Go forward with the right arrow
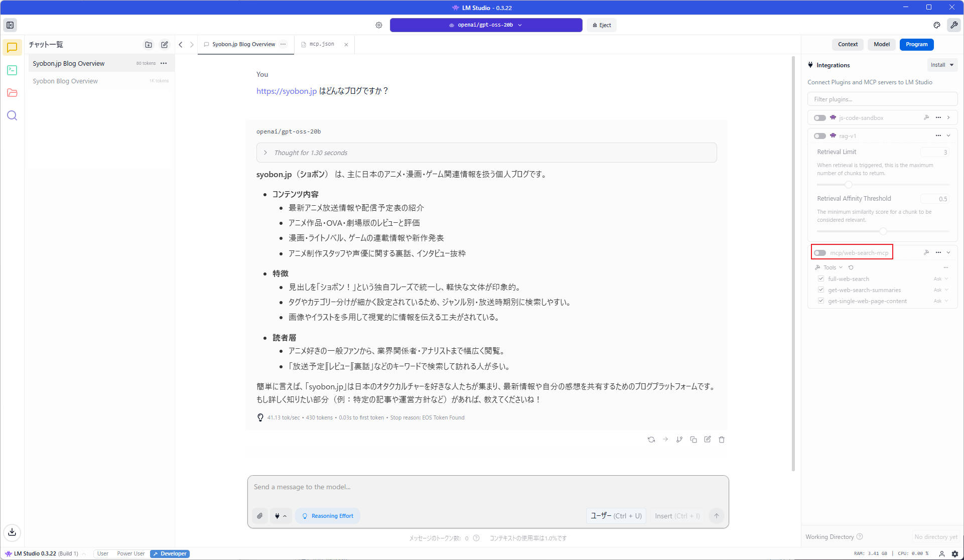This screenshot has height=560, width=964. tap(192, 45)
